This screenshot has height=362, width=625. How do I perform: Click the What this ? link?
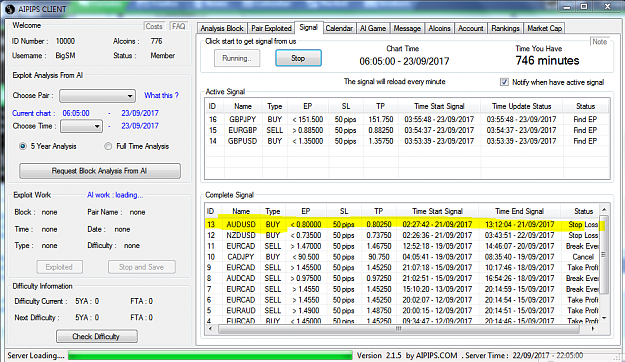(x=161, y=95)
